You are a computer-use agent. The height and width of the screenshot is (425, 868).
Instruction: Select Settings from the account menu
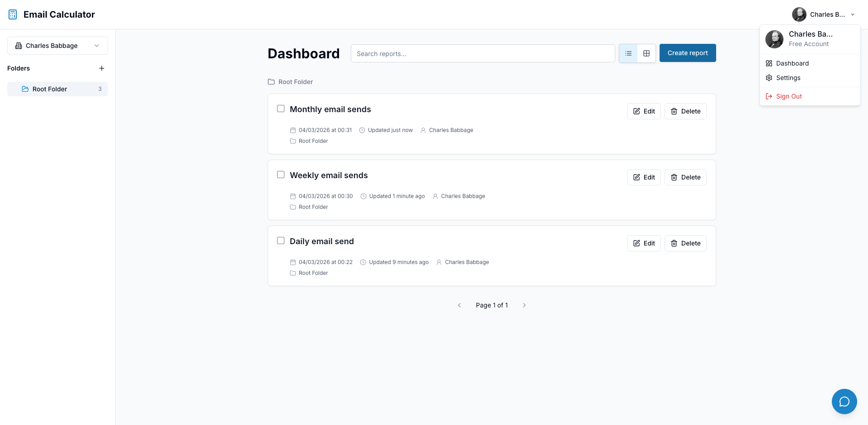pyautogui.click(x=788, y=78)
